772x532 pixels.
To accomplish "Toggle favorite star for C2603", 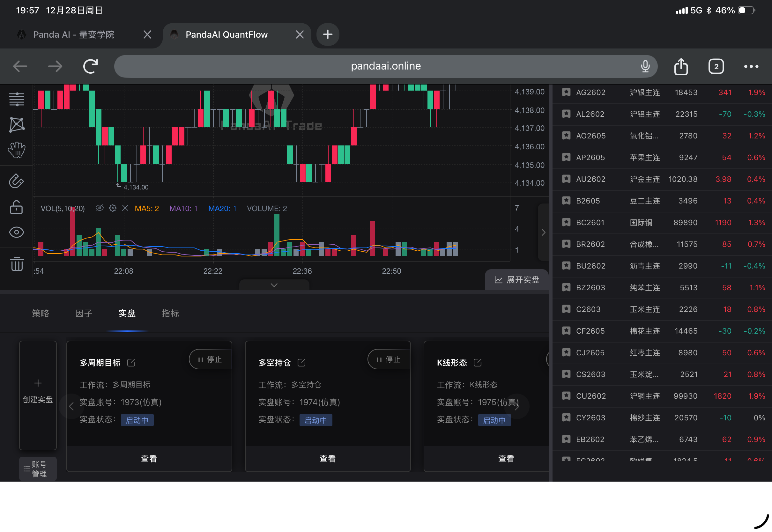I will (566, 309).
